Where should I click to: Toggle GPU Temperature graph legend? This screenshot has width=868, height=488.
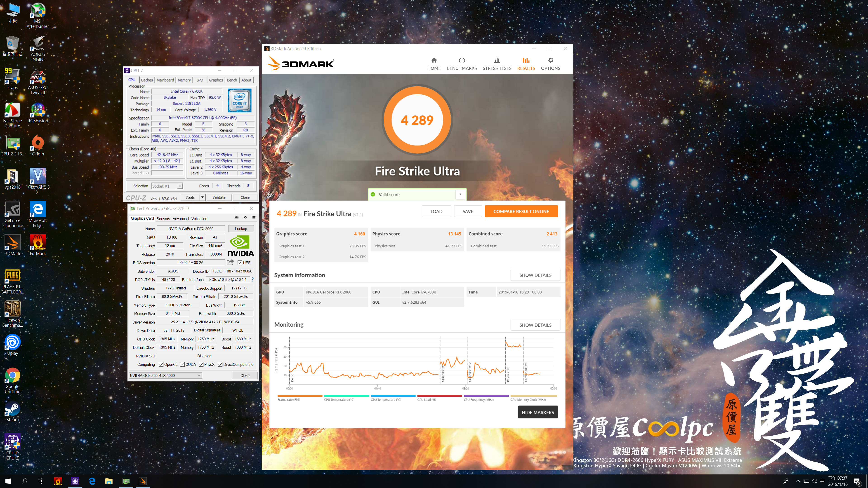point(393,398)
